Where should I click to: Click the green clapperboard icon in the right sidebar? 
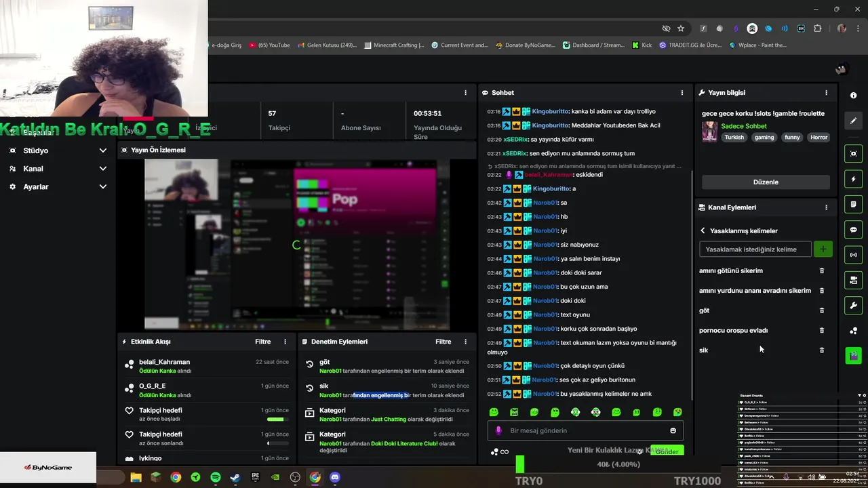tap(854, 355)
